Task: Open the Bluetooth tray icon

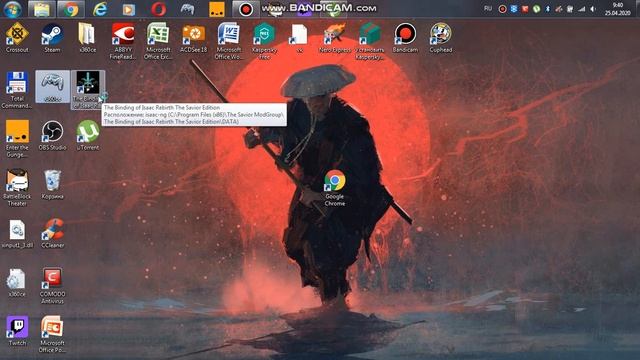Action: 548,9
